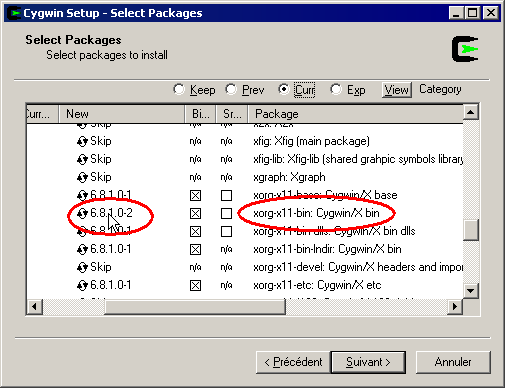Select the 'xfig: Xfig (main package)' text

[x=311, y=141]
